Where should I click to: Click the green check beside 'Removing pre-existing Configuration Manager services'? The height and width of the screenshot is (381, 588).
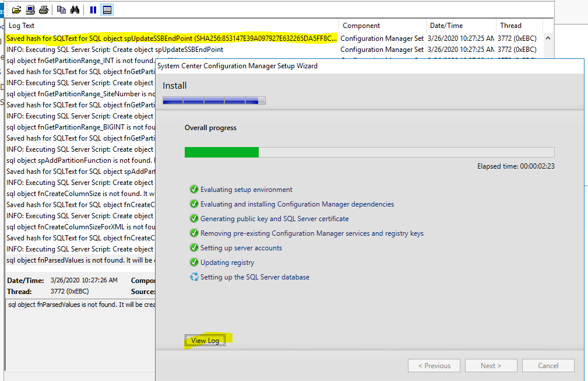(194, 233)
